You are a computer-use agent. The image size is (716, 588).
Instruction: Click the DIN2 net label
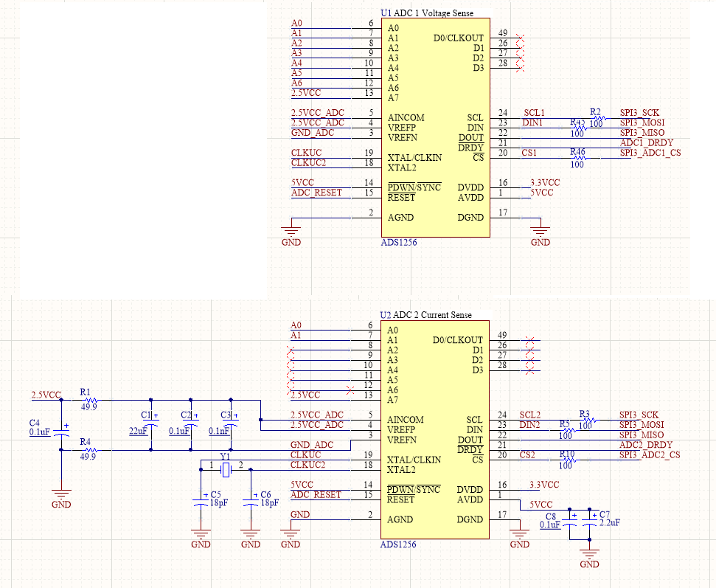click(x=529, y=424)
